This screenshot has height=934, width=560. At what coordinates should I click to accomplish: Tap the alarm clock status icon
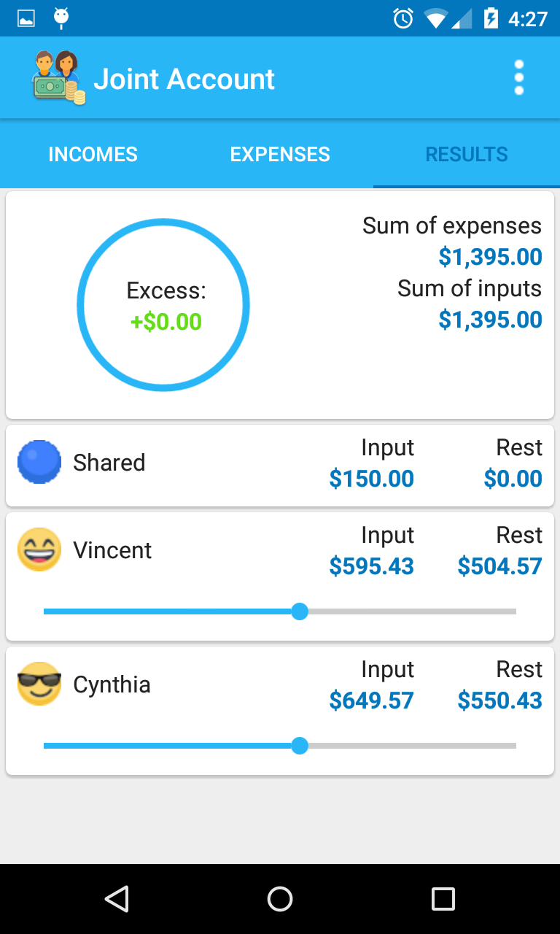coord(403,18)
